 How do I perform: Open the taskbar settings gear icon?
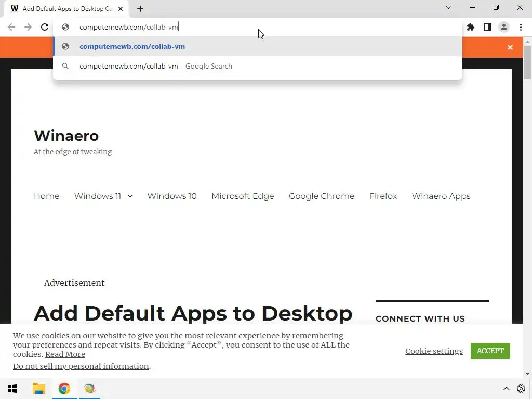pos(521,389)
